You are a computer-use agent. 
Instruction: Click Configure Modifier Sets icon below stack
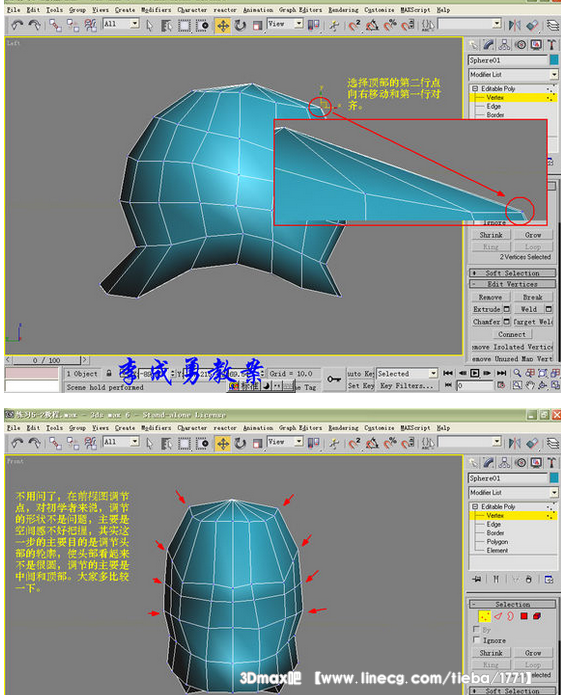tap(549, 579)
